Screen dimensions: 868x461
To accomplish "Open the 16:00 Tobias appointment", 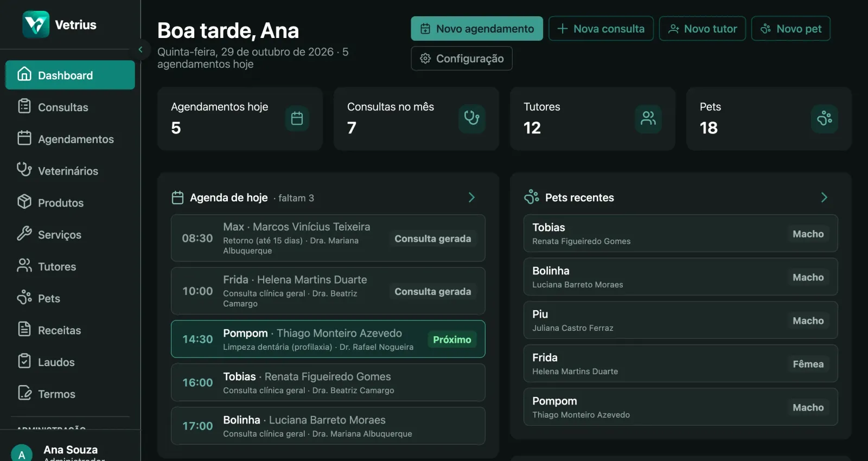I will coord(328,382).
